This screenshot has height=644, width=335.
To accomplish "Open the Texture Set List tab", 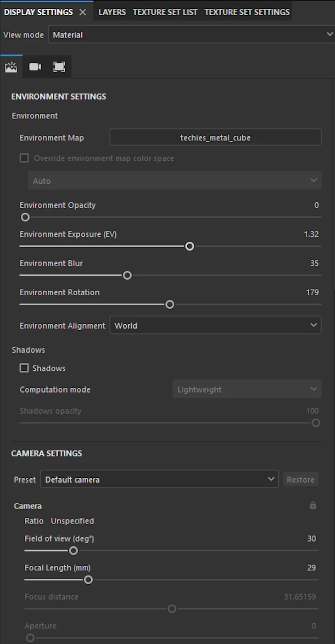I will click(x=165, y=12).
